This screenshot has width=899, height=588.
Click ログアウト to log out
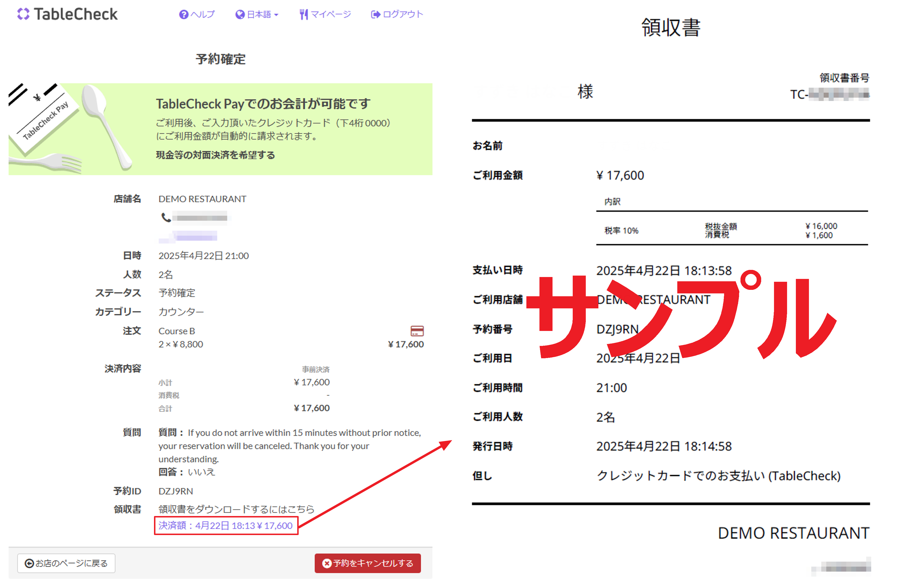coord(397,14)
